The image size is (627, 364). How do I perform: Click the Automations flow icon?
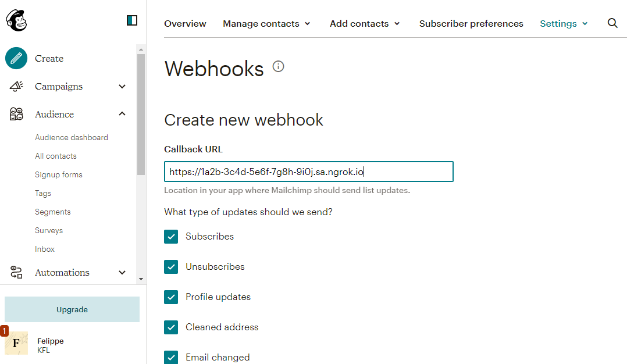point(16,272)
